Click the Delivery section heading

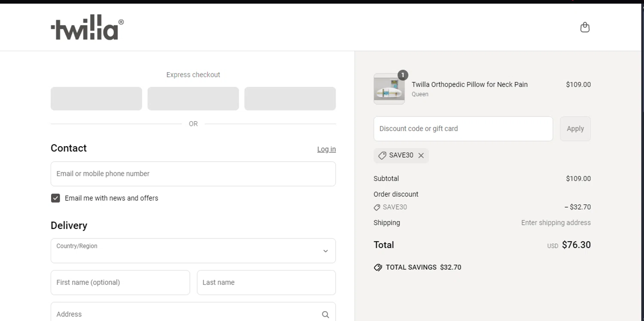click(69, 226)
